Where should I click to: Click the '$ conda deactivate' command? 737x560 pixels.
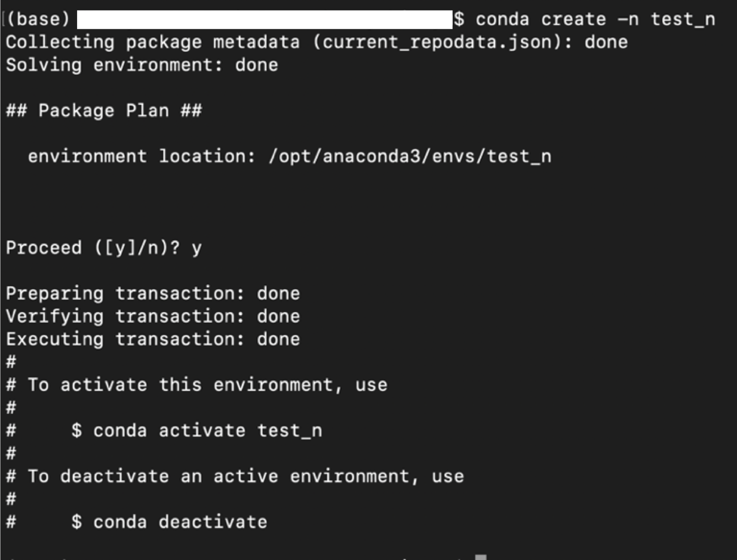169,522
